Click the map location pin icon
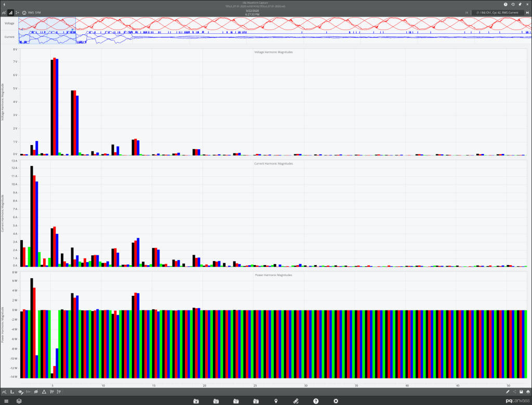The height and width of the screenshot is (405, 532). click(x=275, y=401)
